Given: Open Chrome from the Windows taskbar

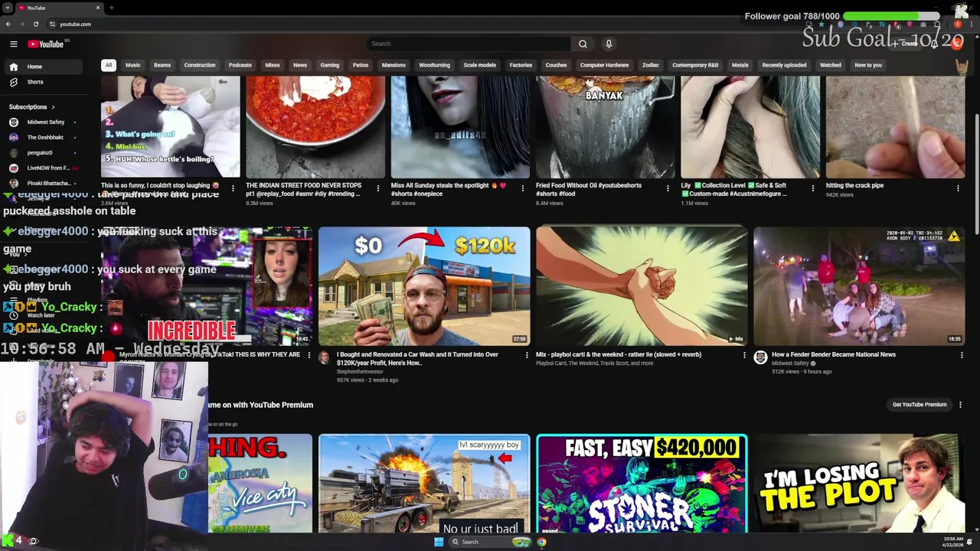Looking at the screenshot, I should click(541, 542).
